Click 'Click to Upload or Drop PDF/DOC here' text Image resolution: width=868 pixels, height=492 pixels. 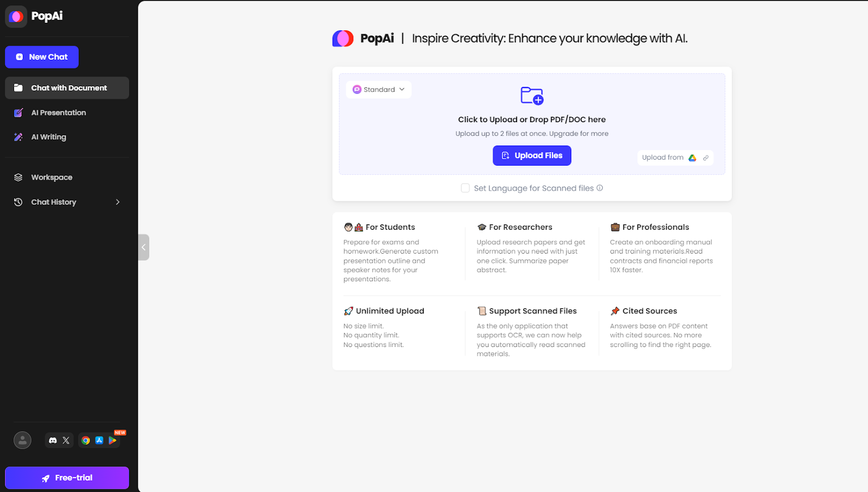click(x=532, y=119)
